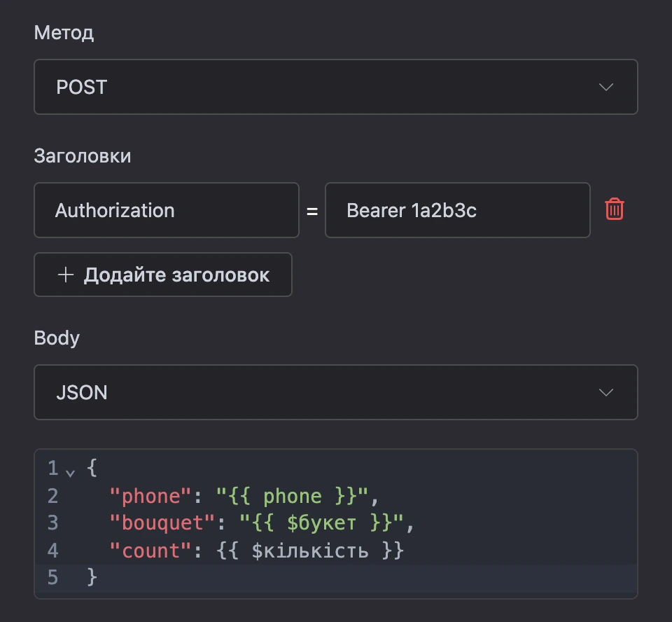Click the Bearer 1a2b3c header value field
This screenshot has width=672, height=622.
pyautogui.click(x=457, y=210)
